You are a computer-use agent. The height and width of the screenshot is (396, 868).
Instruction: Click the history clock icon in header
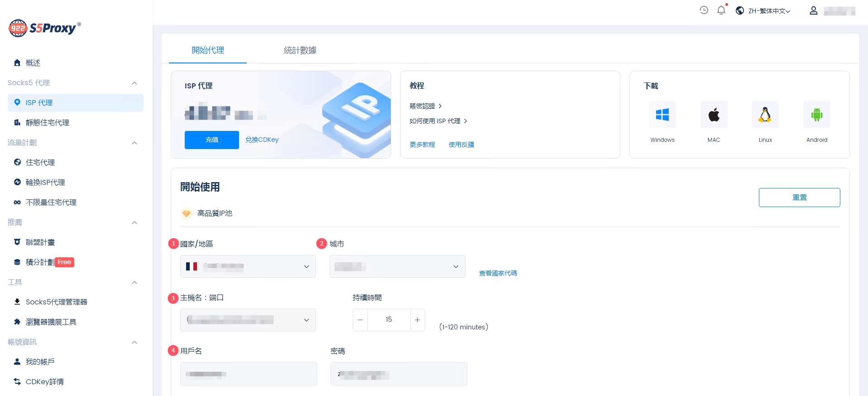tap(704, 10)
